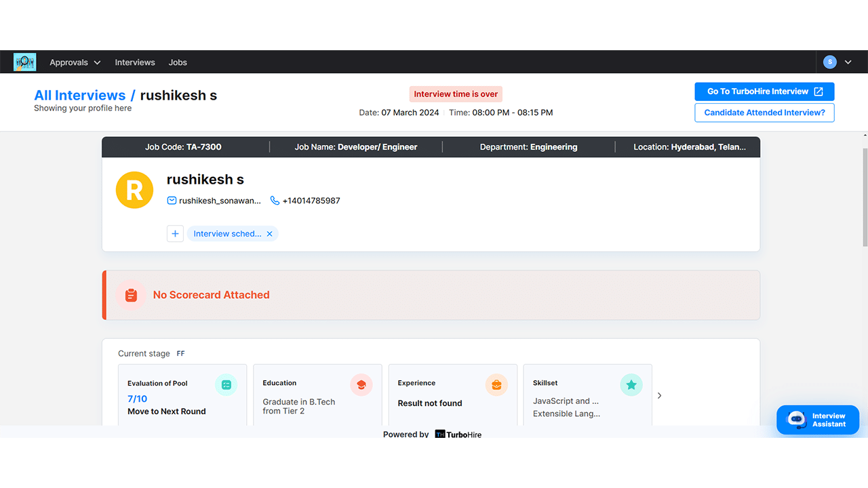Navigate back to All Interviews link

(79, 96)
